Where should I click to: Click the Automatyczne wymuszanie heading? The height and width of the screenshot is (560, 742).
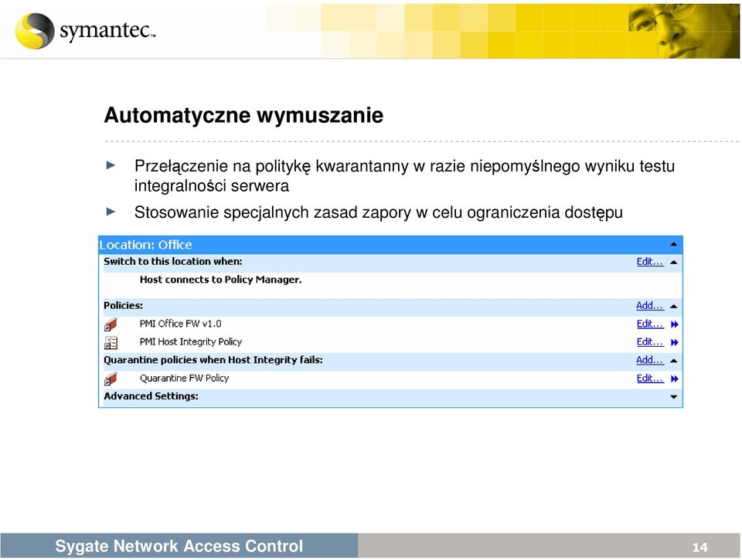(243, 115)
